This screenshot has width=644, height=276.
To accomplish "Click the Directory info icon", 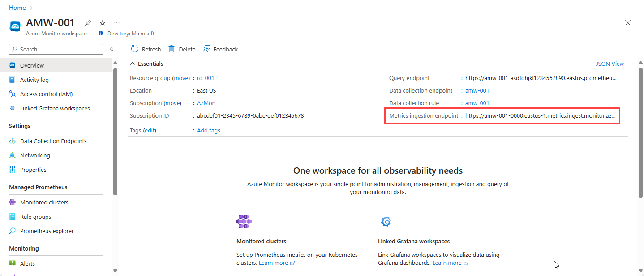I will coord(101,33).
